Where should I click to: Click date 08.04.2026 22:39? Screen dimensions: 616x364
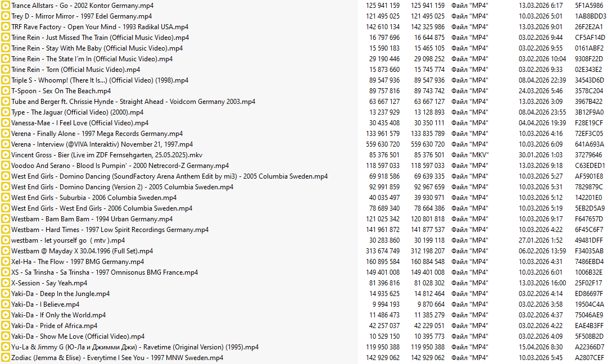(x=542, y=80)
